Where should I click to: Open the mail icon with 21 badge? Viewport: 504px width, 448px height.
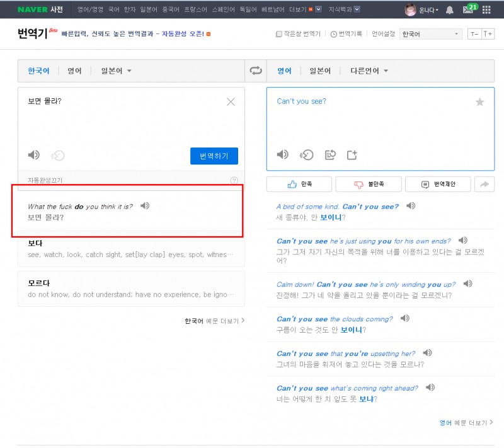coord(467,10)
